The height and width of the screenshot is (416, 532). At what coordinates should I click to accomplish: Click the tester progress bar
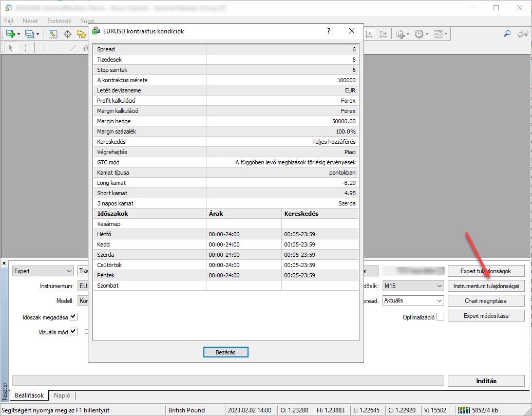coord(228,381)
